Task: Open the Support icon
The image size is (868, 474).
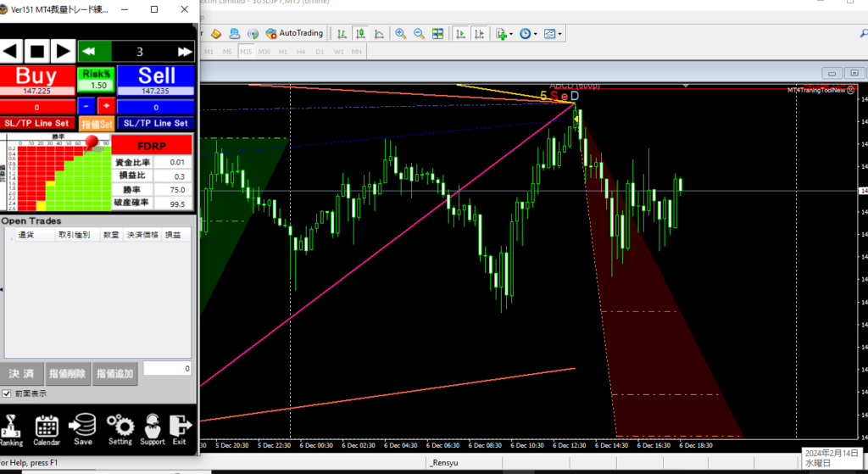Action: tap(153, 430)
